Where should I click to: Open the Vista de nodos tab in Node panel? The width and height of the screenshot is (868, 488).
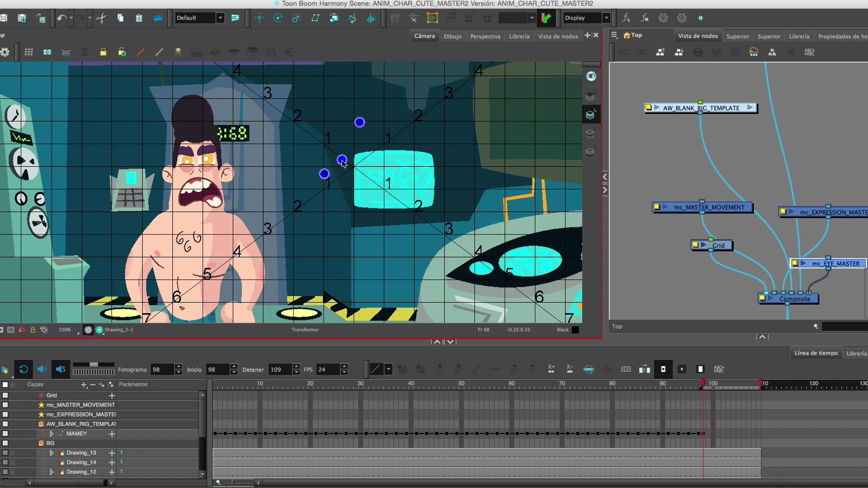698,36
